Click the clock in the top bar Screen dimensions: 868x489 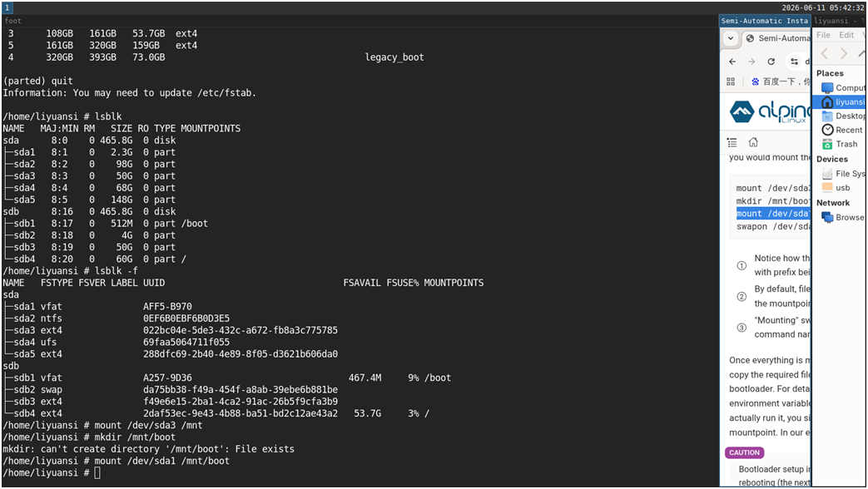(822, 7)
